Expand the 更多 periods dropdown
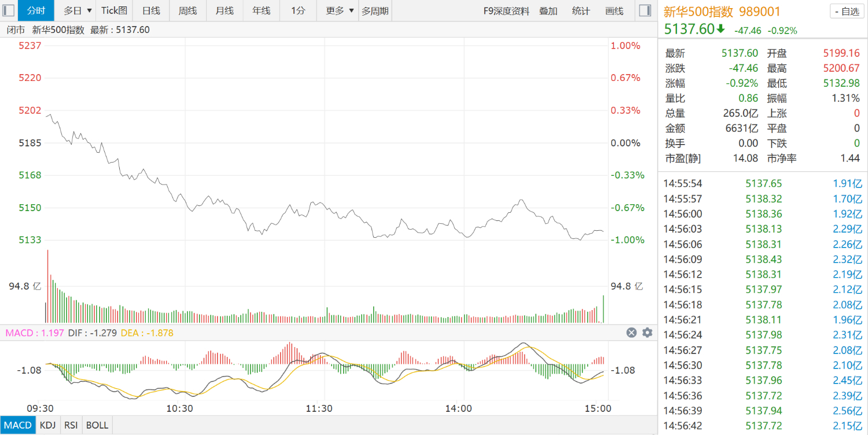868x435 pixels. click(x=351, y=11)
